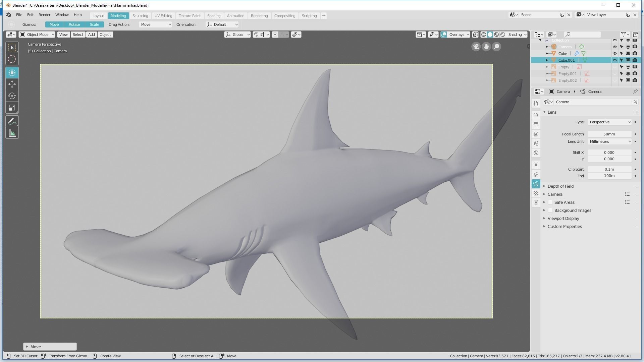Open the Active Tool settings tab

[x=536, y=103]
